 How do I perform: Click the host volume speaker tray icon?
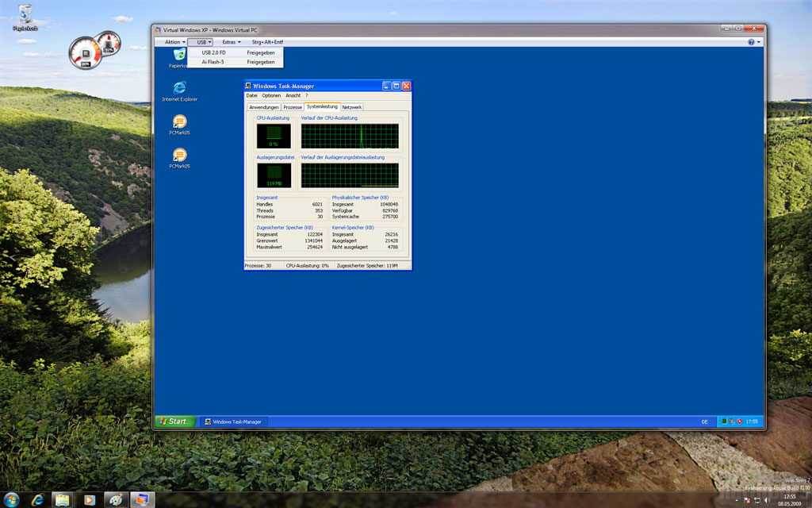(x=767, y=500)
